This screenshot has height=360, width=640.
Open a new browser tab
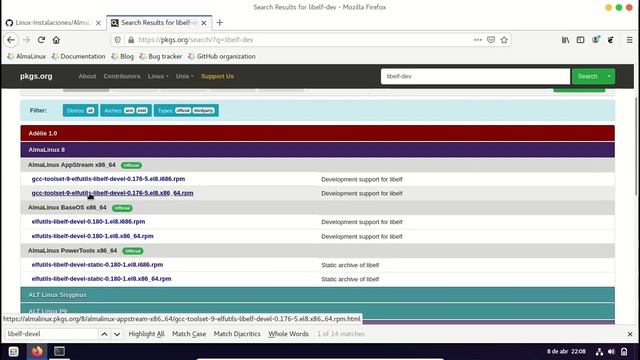[220, 23]
